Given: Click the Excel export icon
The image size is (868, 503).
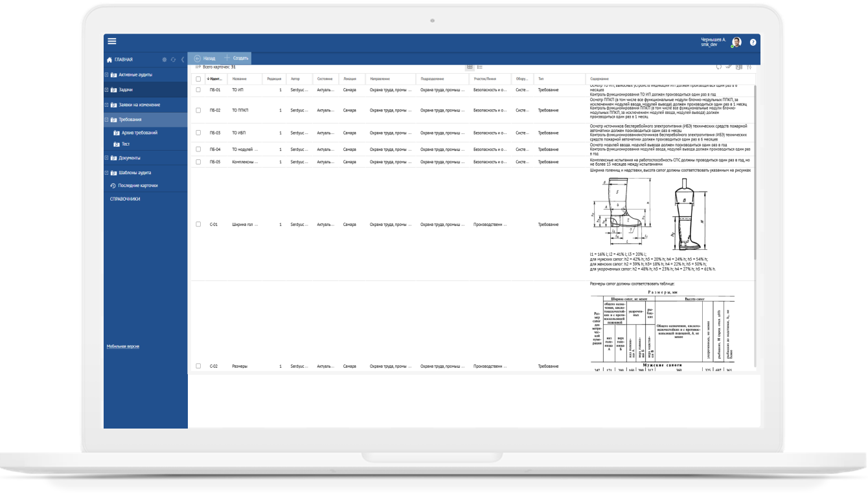Looking at the screenshot, I should (739, 66).
